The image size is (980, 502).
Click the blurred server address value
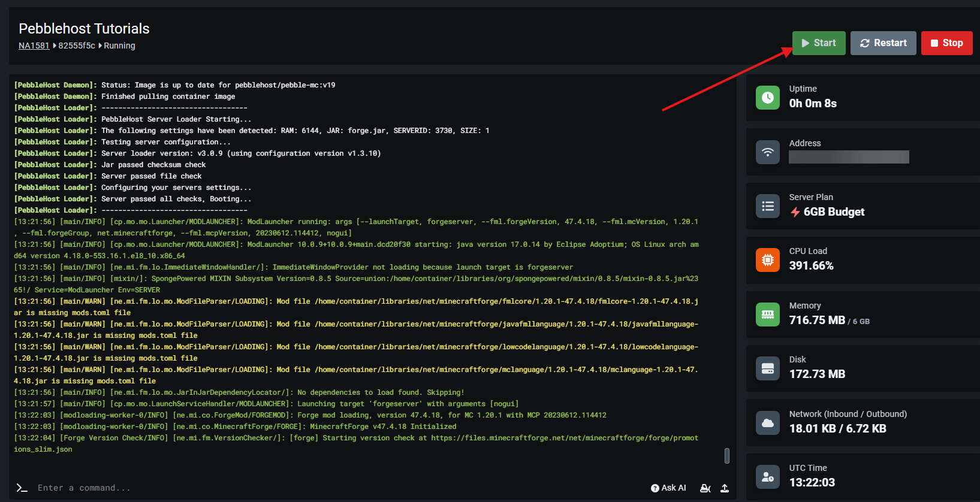(849, 157)
